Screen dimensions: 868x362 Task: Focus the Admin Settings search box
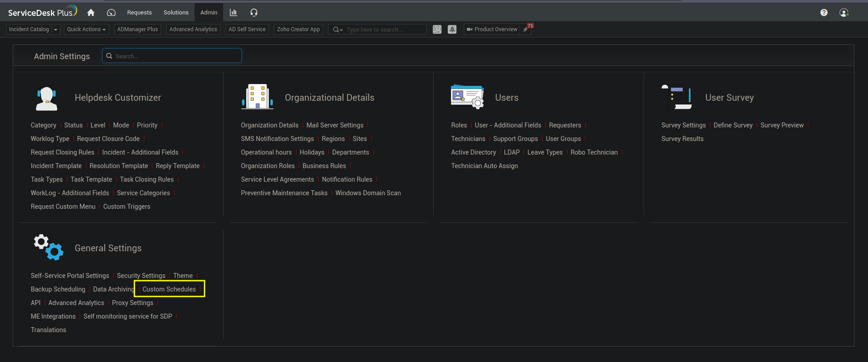pos(172,56)
